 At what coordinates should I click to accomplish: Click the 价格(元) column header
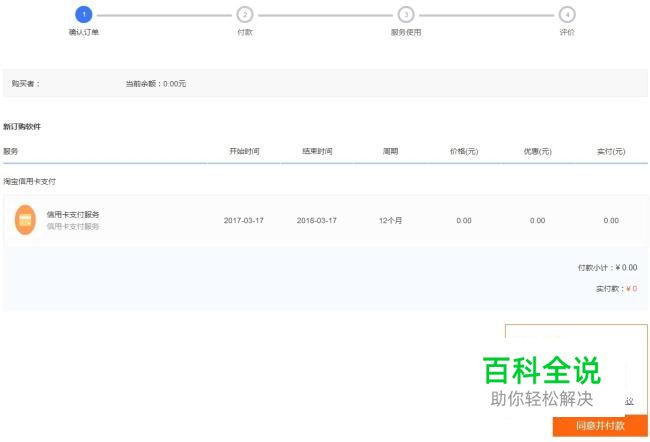click(x=464, y=151)
